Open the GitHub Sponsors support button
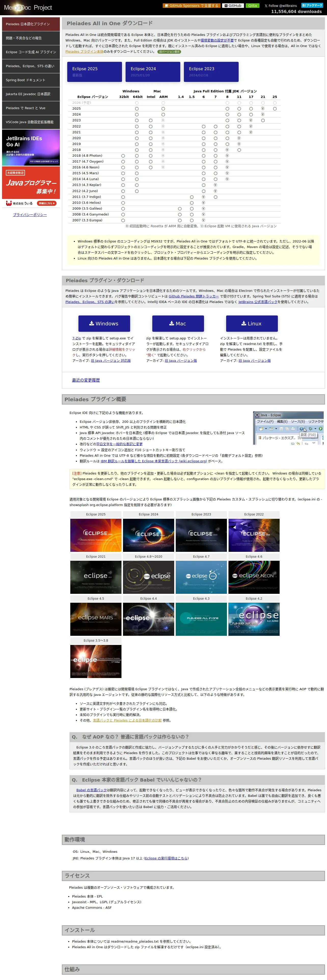The width and height of the screenshot is (327, 980). (192, 6)
